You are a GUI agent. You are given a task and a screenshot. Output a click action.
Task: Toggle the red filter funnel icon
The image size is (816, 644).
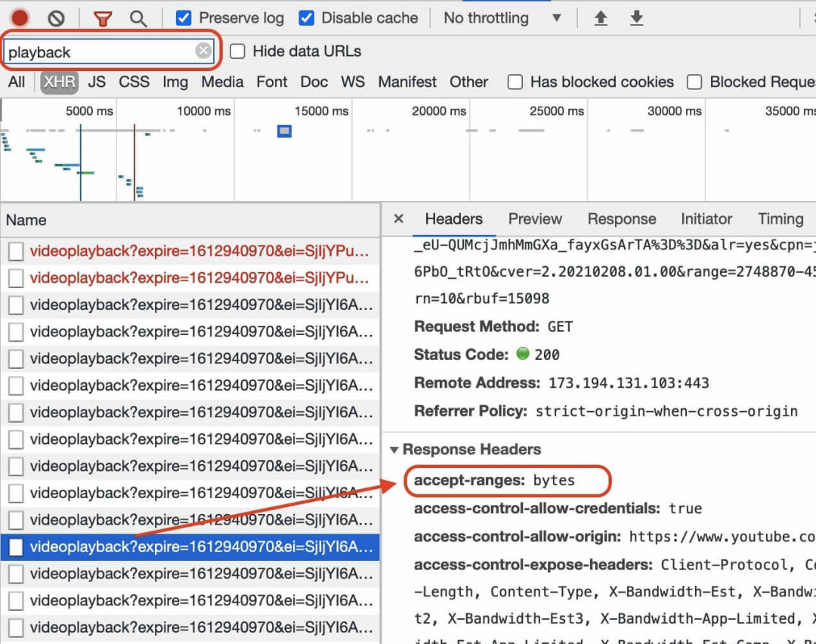(103, 19)
